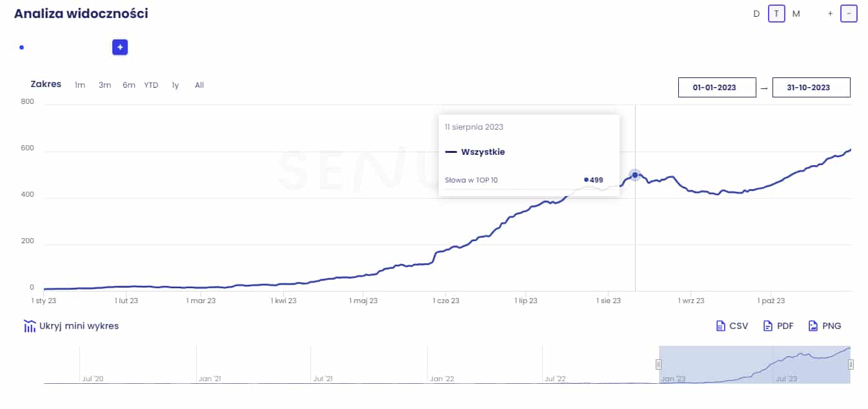Click the minus zoom-out control
Screen dimensions: 868x409
pyautogui.click(x=849, y=14)
